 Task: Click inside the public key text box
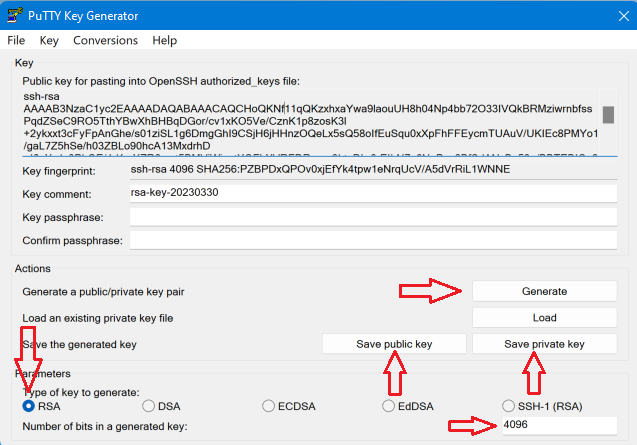click(x=300, y=123)
